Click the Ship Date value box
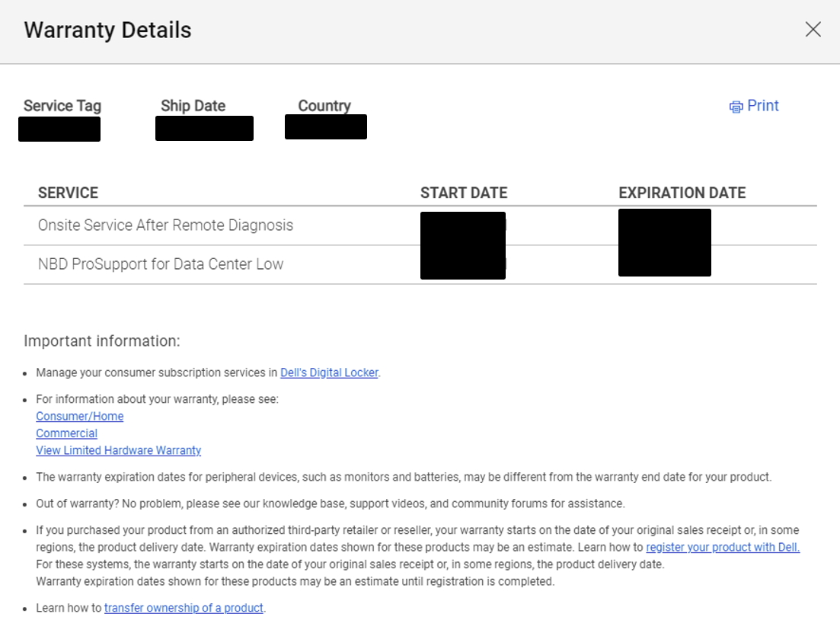Viewport: 840px width, 617px height. point(204,128)
